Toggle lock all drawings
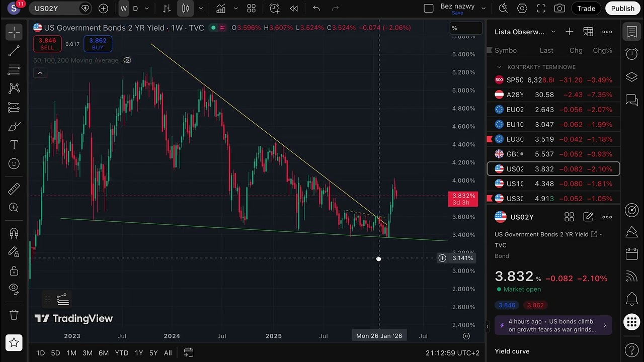 pos(14,271)
